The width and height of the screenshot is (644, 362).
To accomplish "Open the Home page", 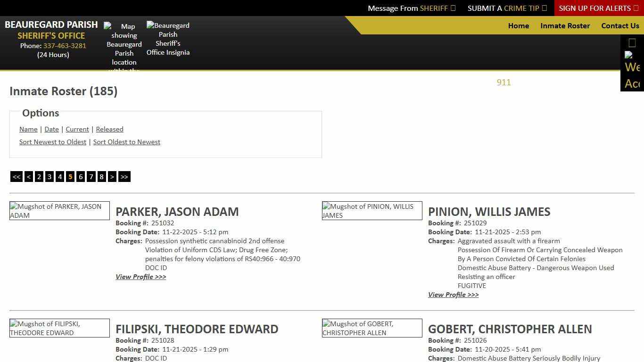I will [x=518, y=26].
